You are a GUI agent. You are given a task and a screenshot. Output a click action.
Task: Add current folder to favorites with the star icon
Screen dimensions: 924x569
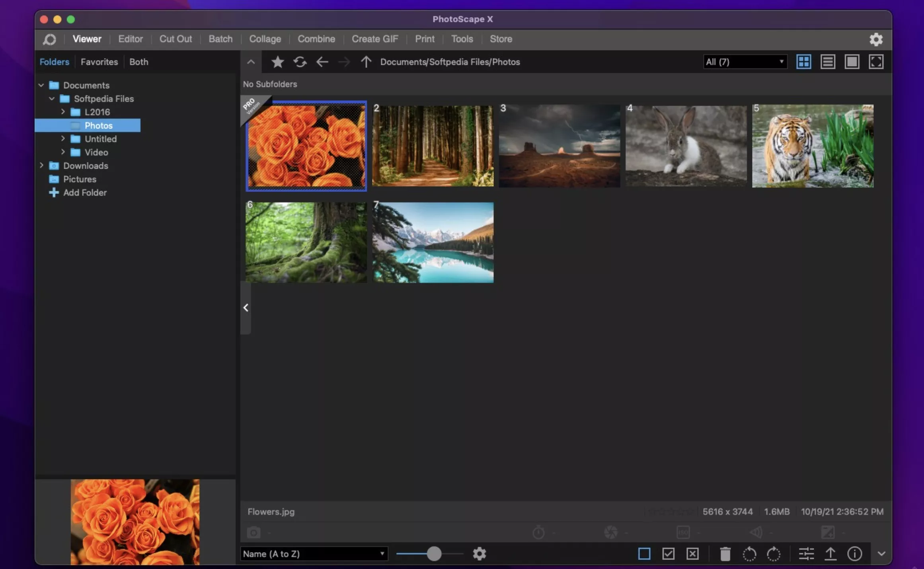277,62
